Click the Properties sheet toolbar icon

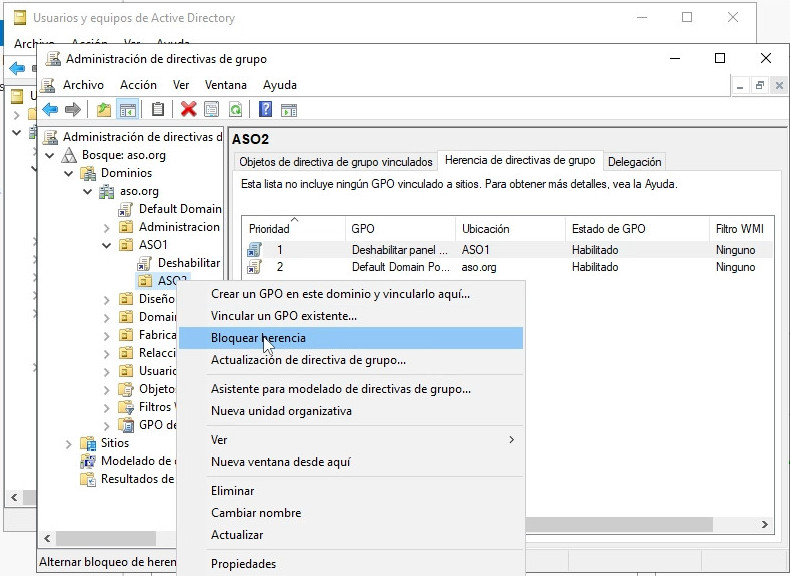[x=211, y=110]
